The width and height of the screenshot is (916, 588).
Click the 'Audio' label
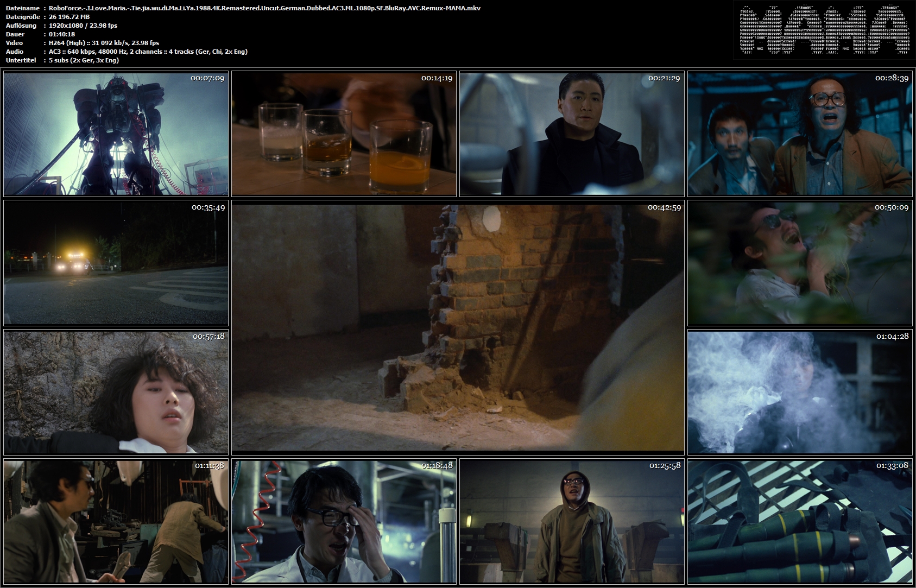point(15,52)
